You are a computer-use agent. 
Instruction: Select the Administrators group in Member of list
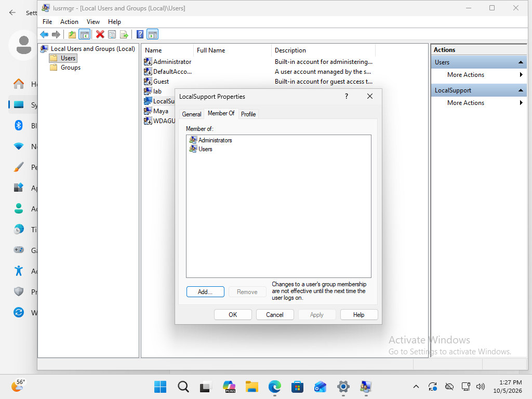point(211,140)
